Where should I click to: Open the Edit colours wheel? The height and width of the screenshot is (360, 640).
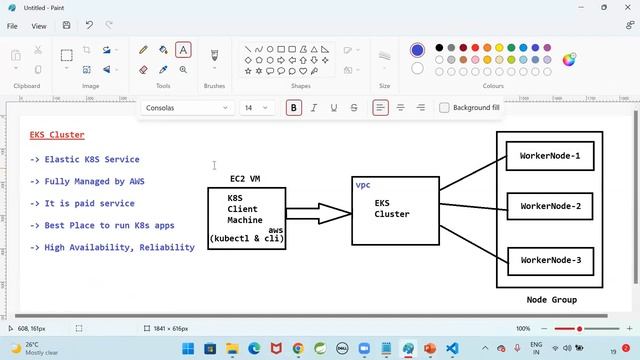(x=569, y=59)
